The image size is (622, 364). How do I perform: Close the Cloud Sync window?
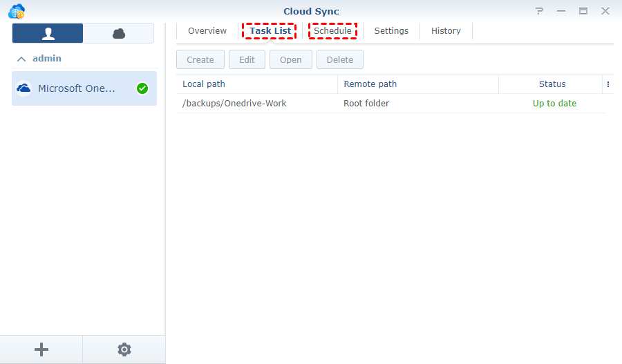click(605, 11)
